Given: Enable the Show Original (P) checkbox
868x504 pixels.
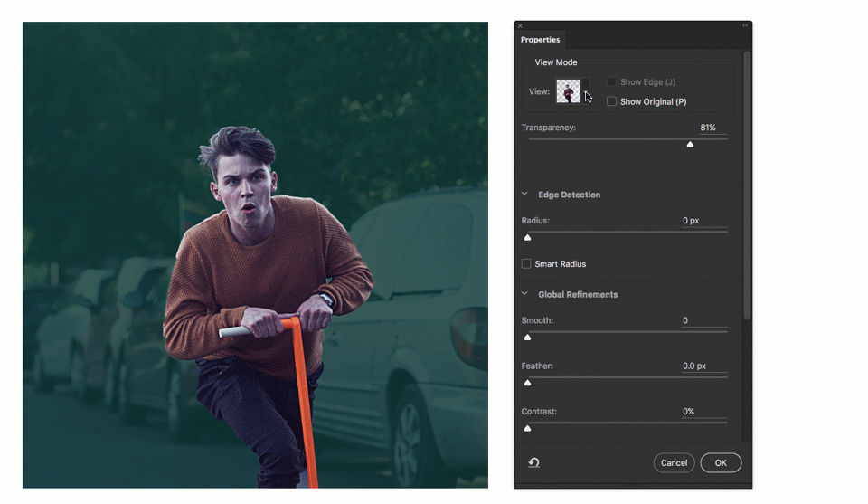Looking at the screenshot, I should (x=611, y=101).
